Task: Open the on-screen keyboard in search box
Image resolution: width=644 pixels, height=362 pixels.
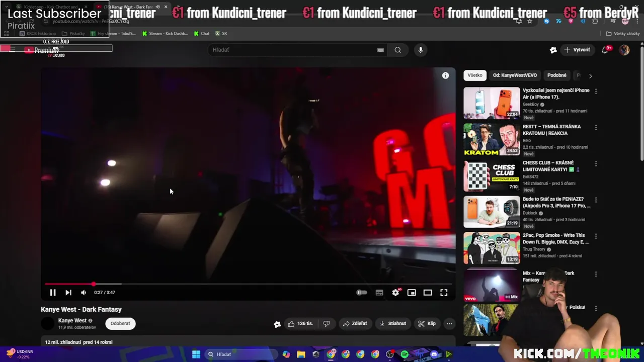Action: (380, 50)
